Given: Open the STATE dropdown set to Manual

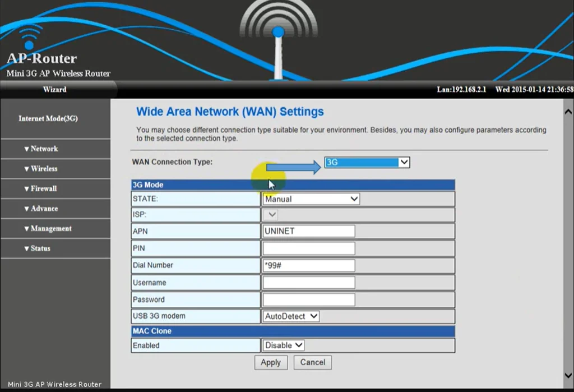Looking at the screenshot, I should pos(311,199).
